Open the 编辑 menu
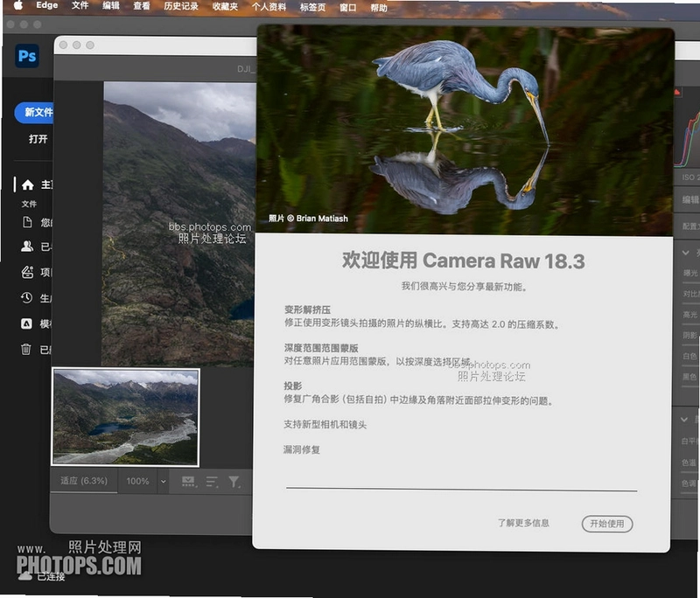The width and height of the screenshot is (700, 598). tap(111, 6)
